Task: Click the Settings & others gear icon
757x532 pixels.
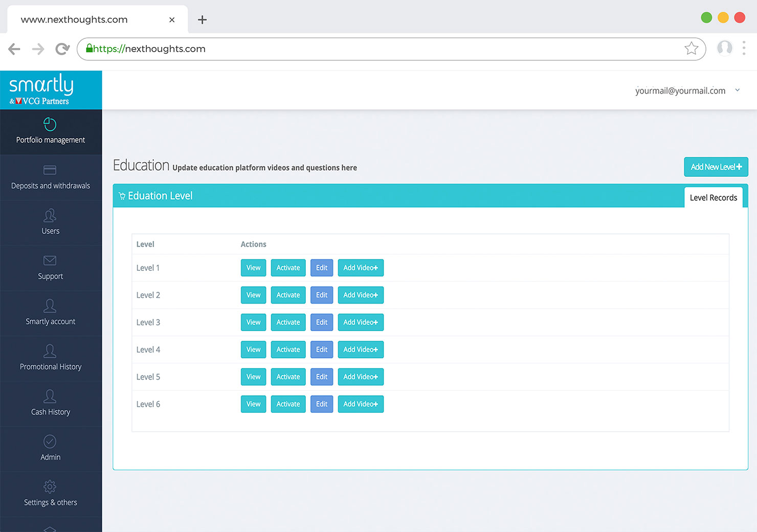Action: click(50, 487)
